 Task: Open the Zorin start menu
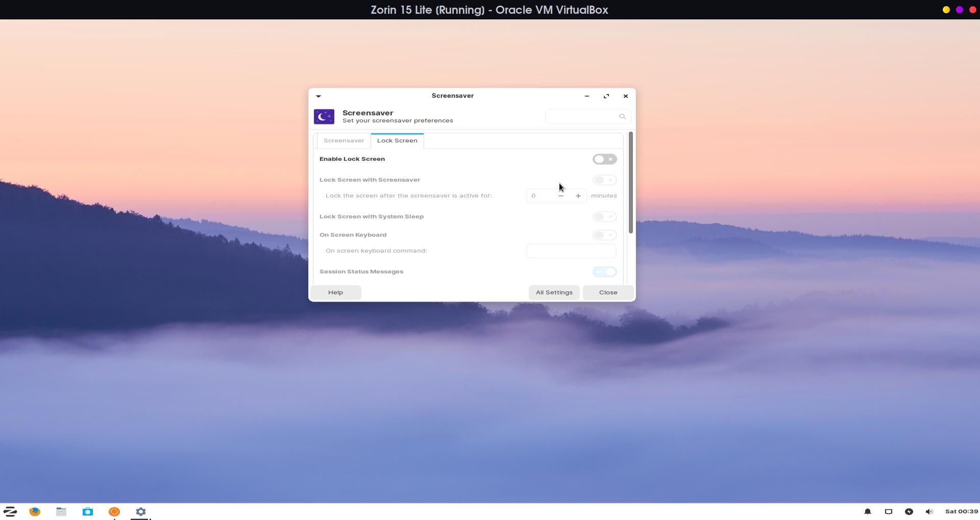tap(10, 511)
